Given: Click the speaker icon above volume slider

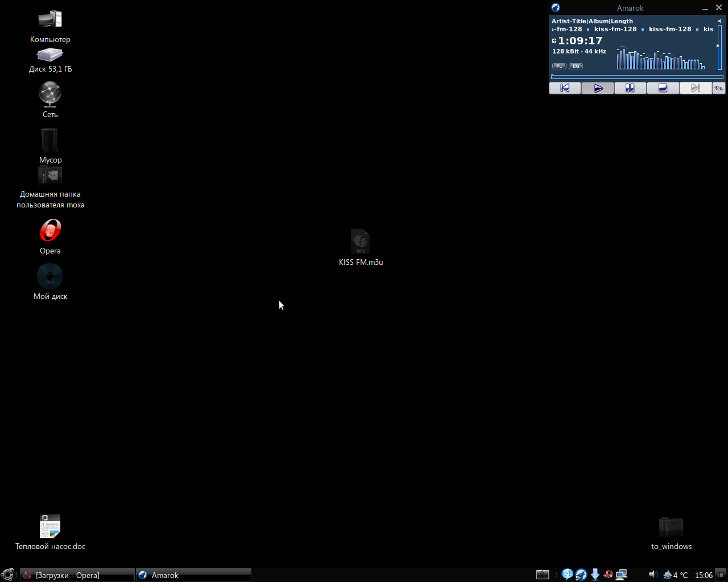Looking at the screenshot, I should pos(719,21).
